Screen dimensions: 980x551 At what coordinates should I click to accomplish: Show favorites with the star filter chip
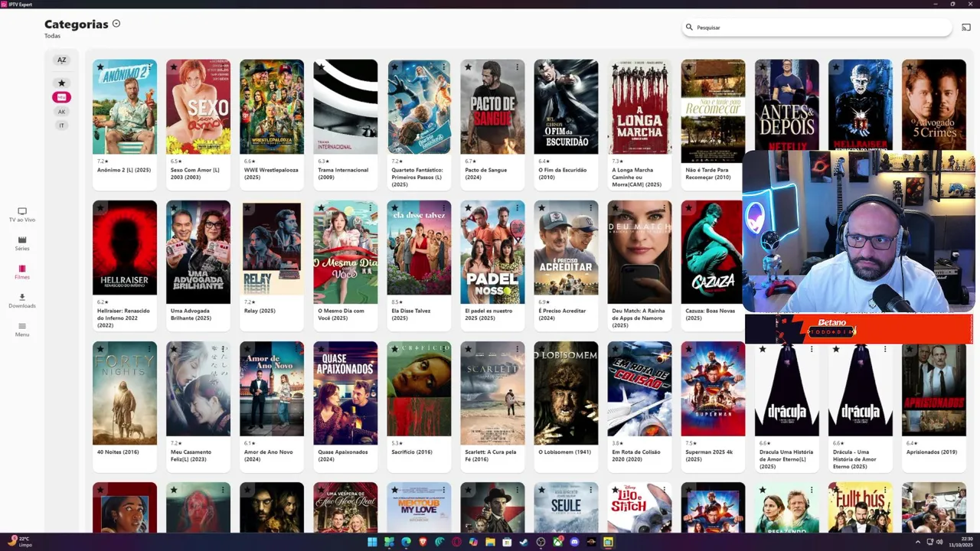pyautogui.click(x=61, y=83)
